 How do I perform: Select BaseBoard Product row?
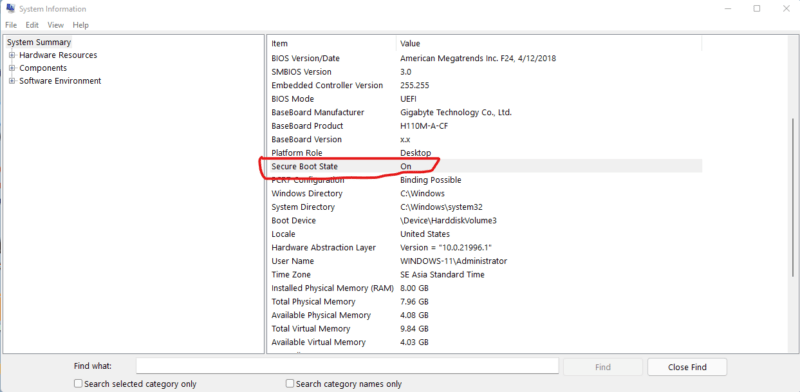coord(485,126)
